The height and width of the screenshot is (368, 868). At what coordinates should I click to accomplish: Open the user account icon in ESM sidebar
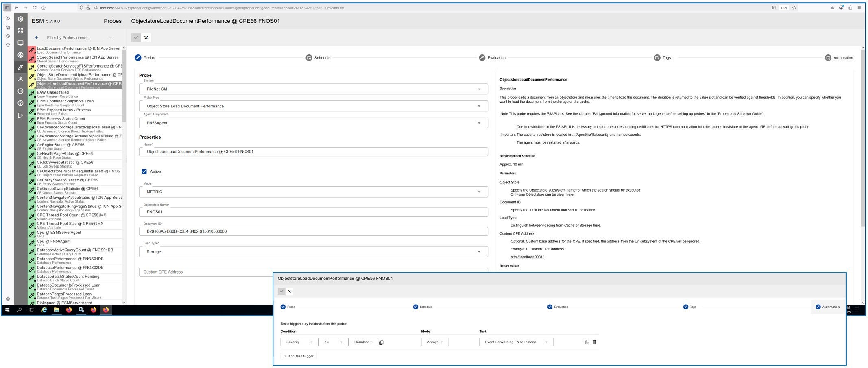tap(20, 79)
